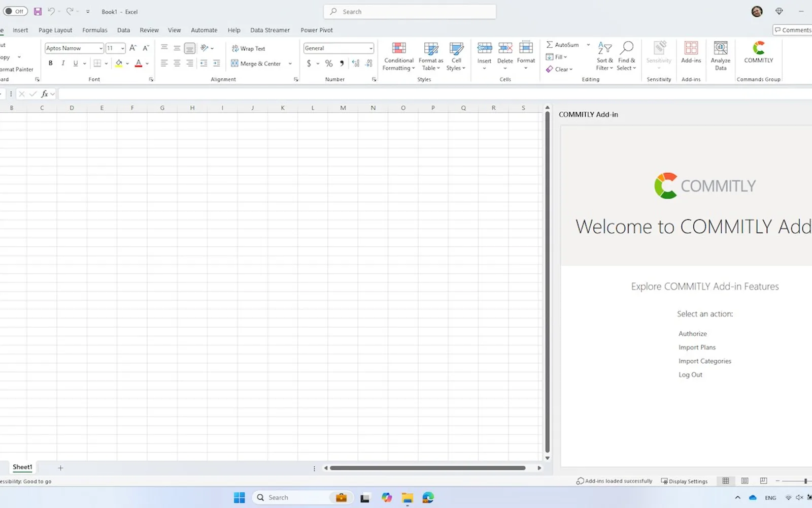Apply the red font color swatch
812x508 pixels.
(x=139, y=63)
